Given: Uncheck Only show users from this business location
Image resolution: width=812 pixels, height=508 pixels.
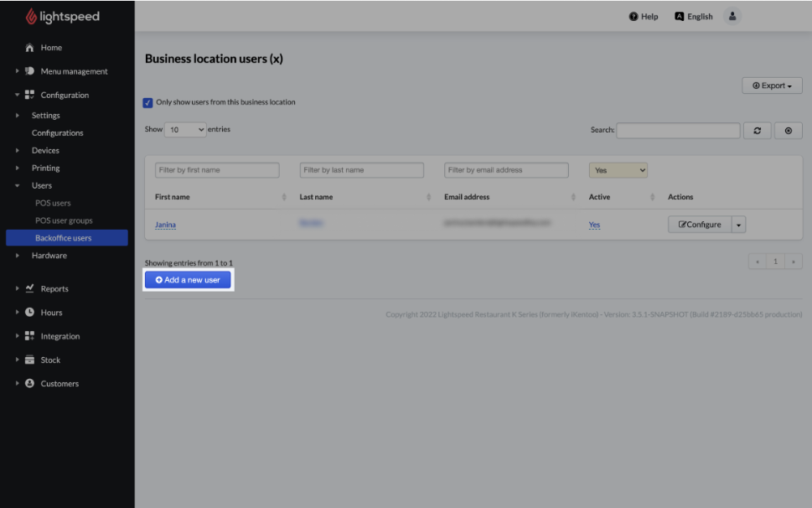Looking at the screenshot, I should pyautogui.click(x=148, y=103).
